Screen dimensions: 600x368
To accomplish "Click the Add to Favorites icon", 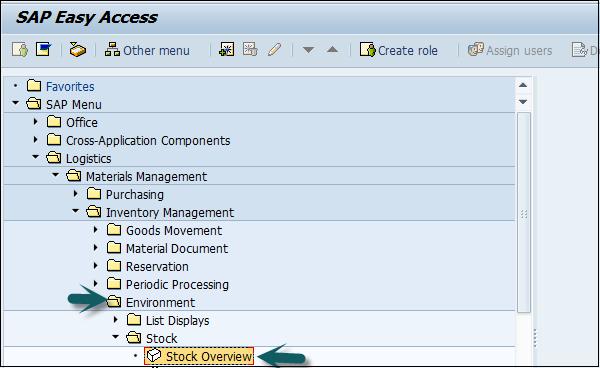I will click(x=227, y=50).
